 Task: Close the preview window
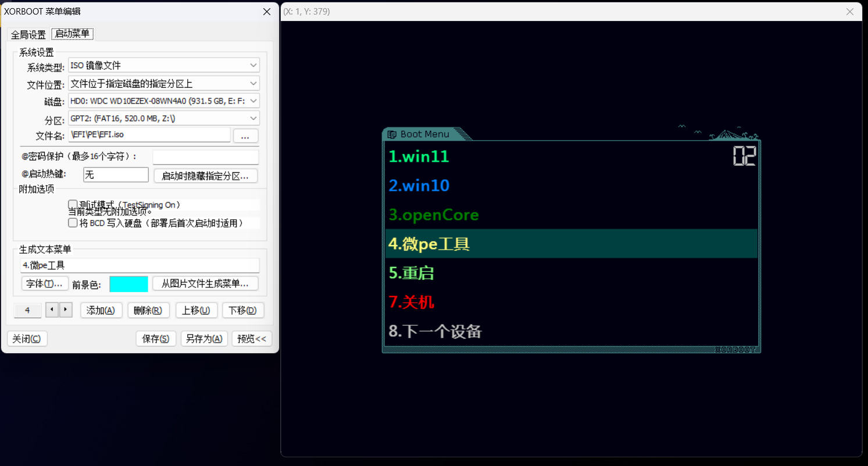coord(850,12)
